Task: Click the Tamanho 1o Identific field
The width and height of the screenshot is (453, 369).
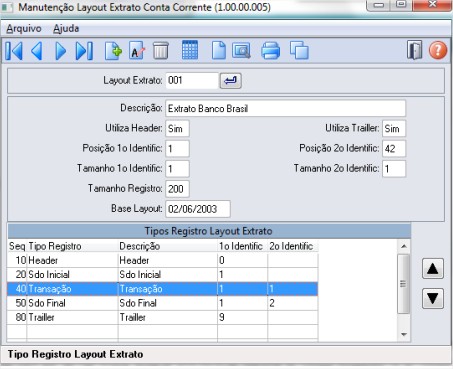Action: 177,168
